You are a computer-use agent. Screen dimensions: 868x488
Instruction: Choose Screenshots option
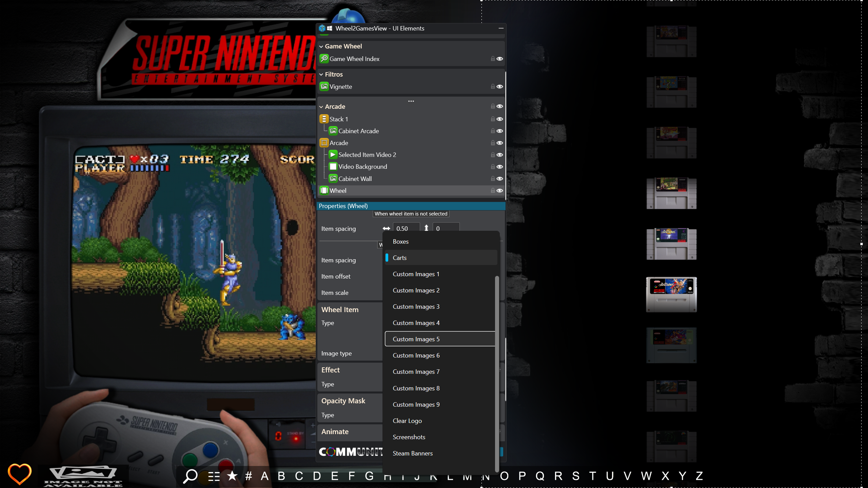point(440,437)
